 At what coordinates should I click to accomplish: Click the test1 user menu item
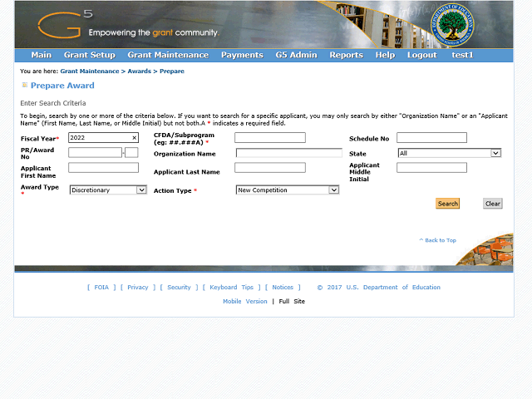pyautogui.click(x=462, y=55)
